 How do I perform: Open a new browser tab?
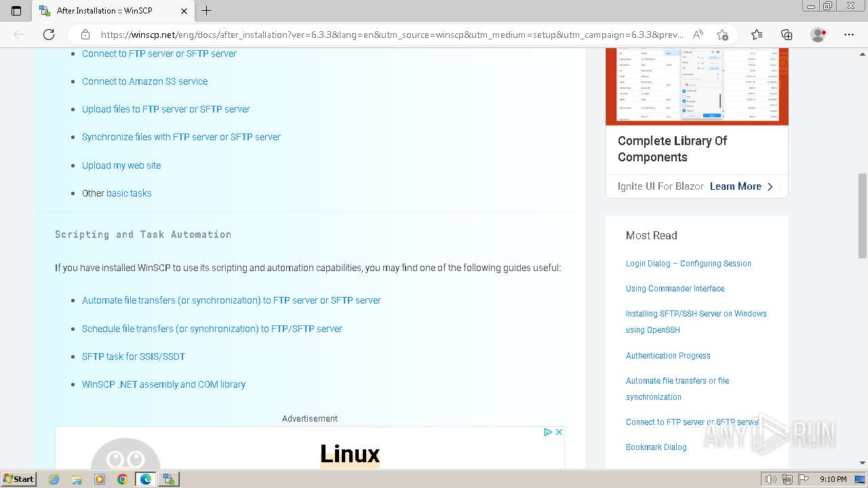pos(207,10)
